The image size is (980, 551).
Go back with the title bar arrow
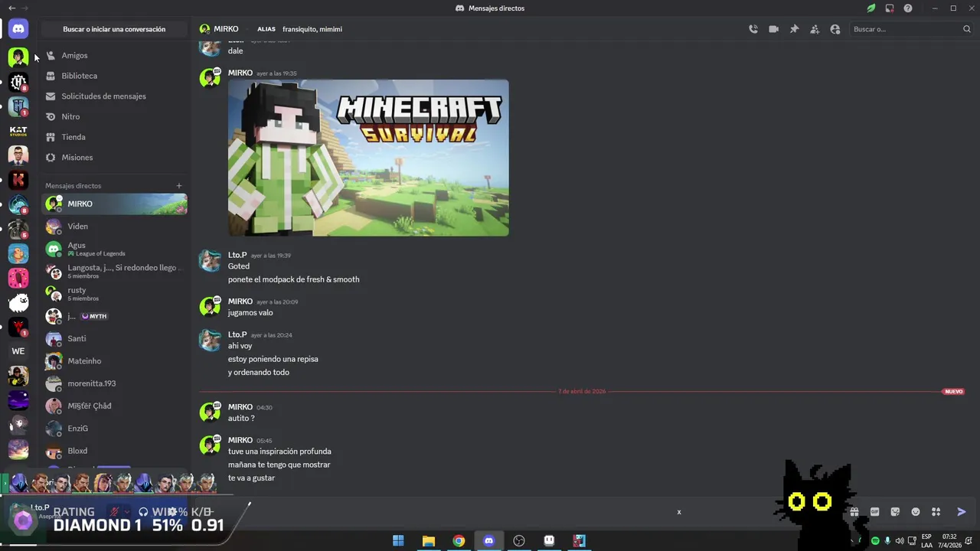pos(11,8)
